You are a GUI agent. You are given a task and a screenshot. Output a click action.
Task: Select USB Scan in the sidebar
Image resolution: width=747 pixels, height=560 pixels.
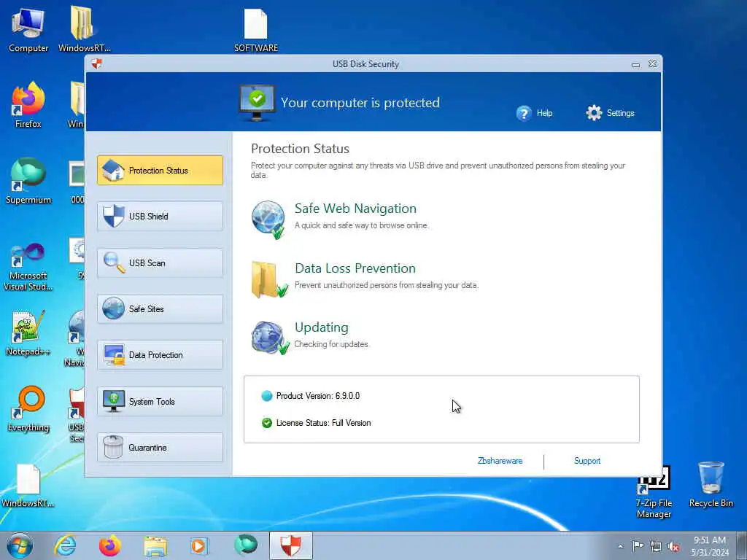click(160, 262)
